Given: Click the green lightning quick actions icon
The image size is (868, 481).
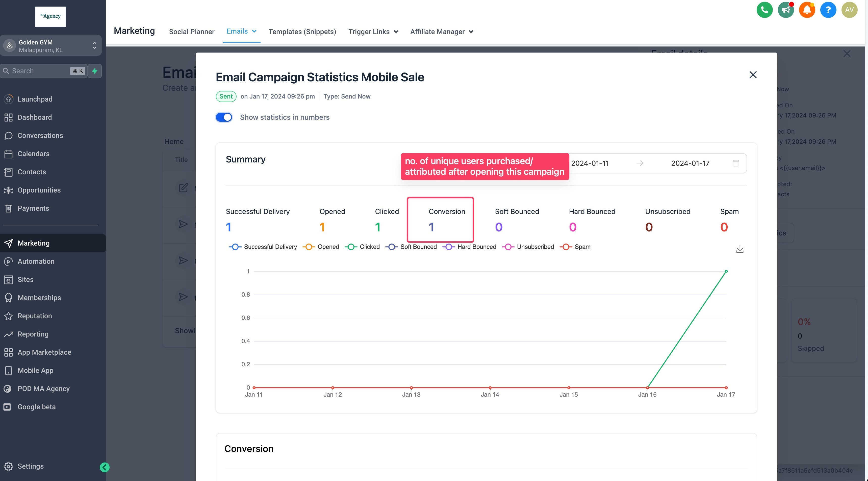Looking at the screenshot, I should (x=95, y=71).
